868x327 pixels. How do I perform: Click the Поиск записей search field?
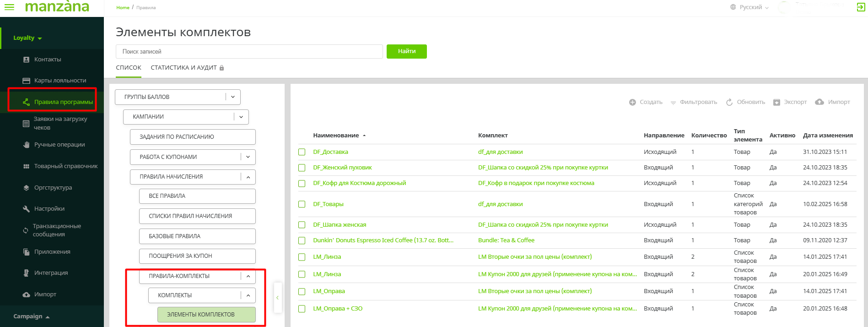(x=249, y=52)
